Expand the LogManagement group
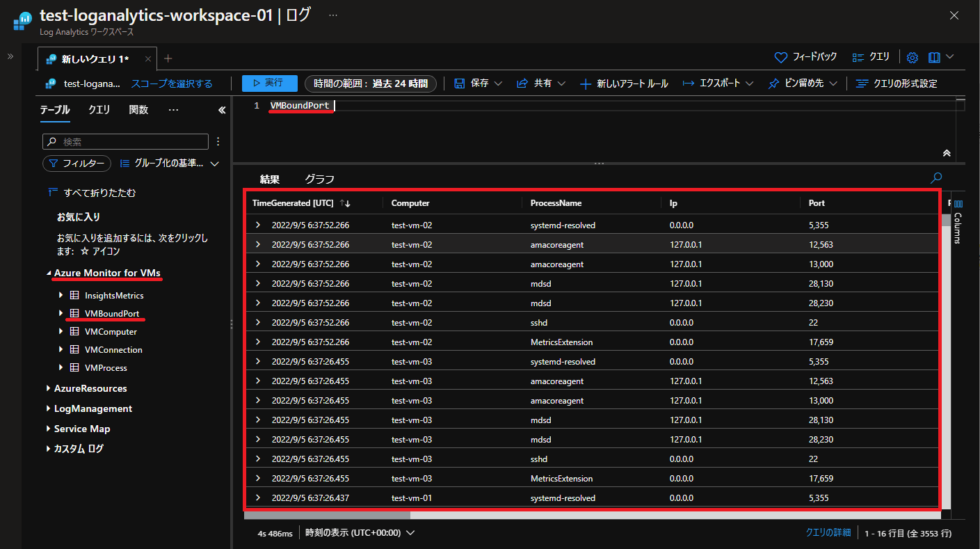Screen dimensions: 980x549 pos(49,409)
